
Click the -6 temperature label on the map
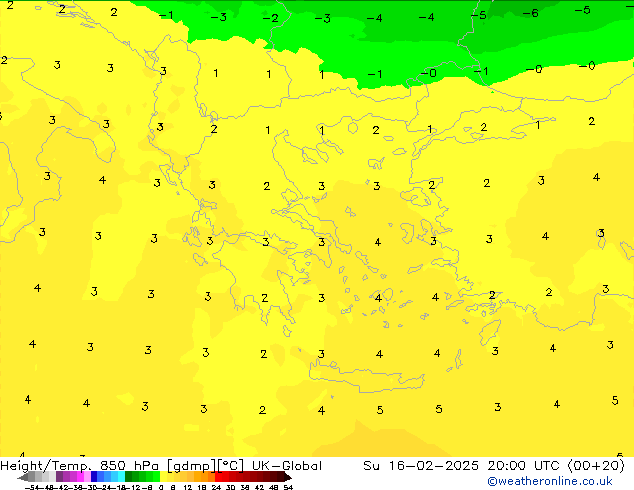pos(530,13)
